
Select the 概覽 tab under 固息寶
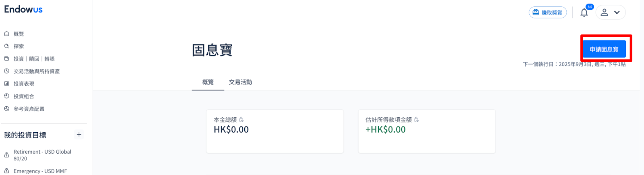[x=208, y=82]
